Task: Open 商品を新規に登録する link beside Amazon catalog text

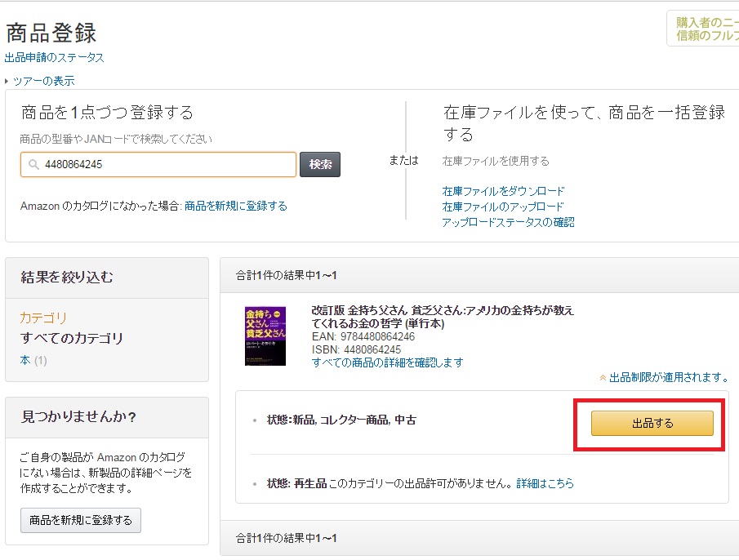Action: (x=236, y=206)
